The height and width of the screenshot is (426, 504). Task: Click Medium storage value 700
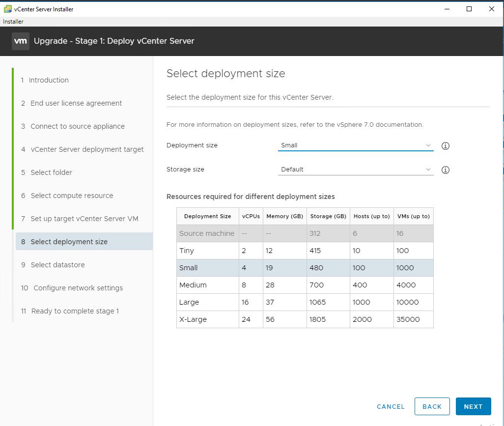click(x=316, y=285)
